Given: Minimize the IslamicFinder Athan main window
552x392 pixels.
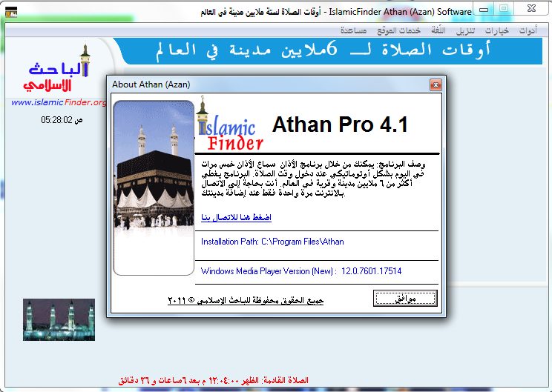Looking at the screenshot, I should point(484,9).
